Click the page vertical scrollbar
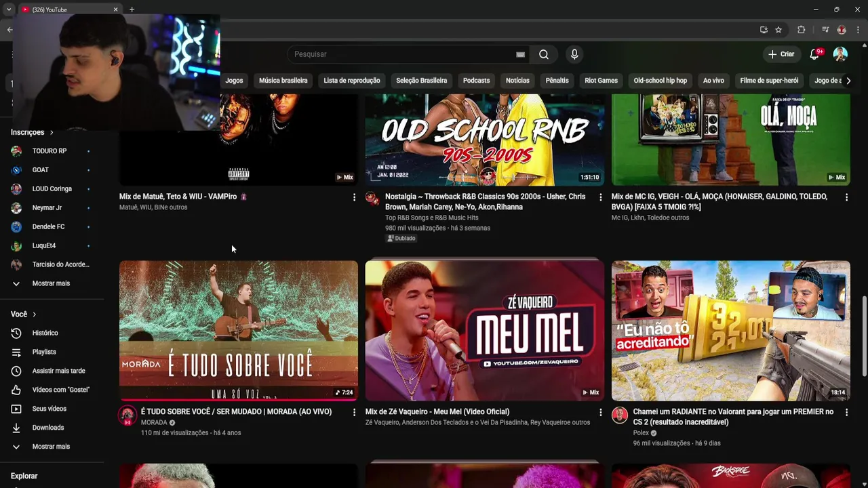This screenshot has width=868, height=488. point(864,335)
